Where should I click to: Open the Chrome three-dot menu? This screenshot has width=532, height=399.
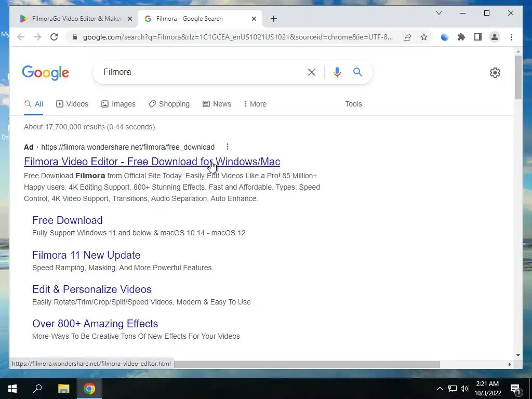point(511,37)
